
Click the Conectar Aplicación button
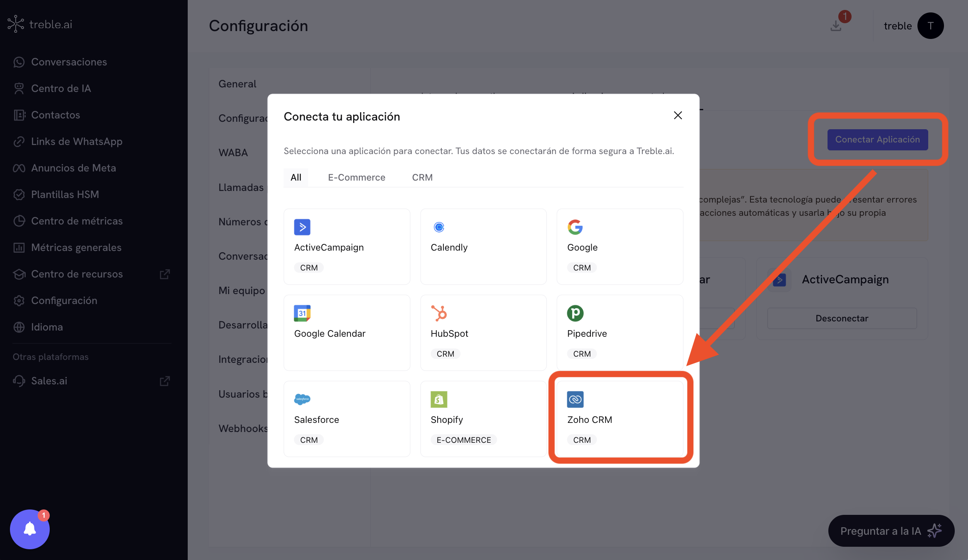pos(877,140)
